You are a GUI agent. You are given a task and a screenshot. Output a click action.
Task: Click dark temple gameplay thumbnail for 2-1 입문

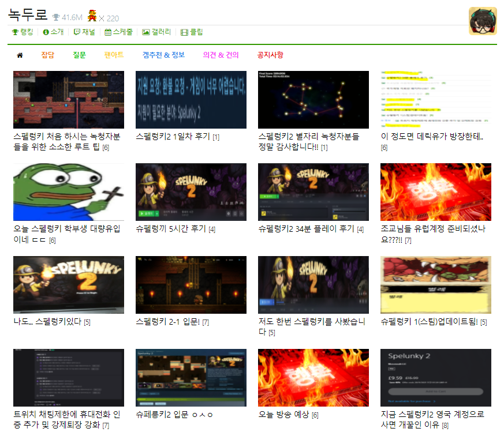click(x=191, y=285)
